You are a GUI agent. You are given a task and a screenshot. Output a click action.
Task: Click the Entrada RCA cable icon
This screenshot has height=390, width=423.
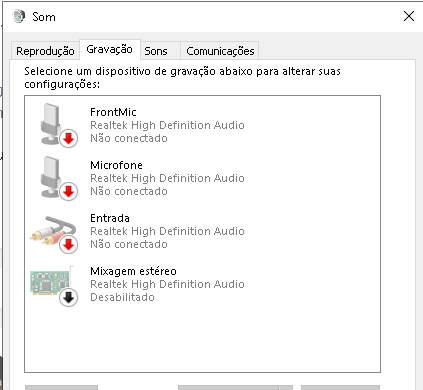(x=53, y=230)
